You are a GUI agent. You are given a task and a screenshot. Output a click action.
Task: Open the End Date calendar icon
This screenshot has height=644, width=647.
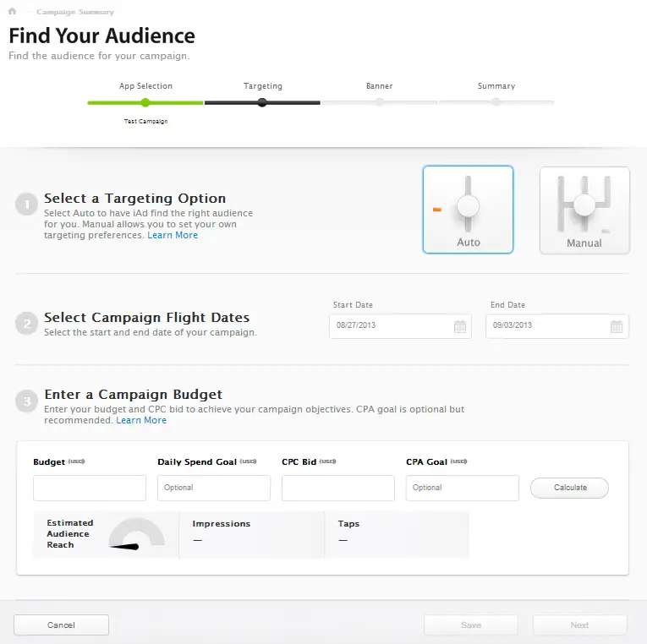(617, 326)
